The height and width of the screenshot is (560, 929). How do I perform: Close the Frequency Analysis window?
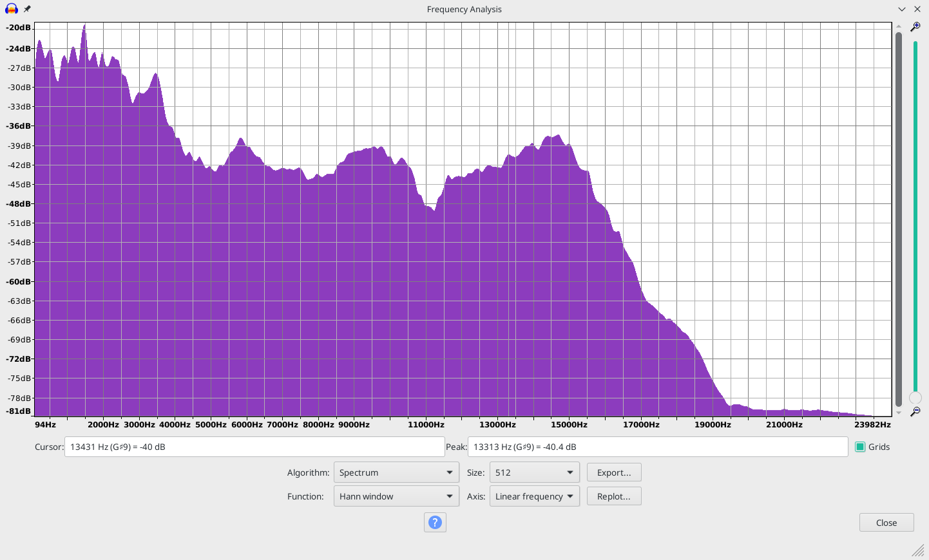point(917,9)
